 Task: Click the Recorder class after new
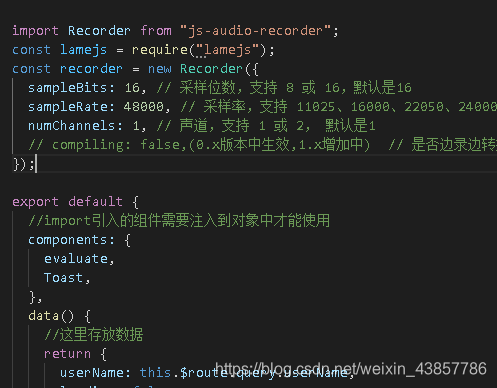(211, 69)
